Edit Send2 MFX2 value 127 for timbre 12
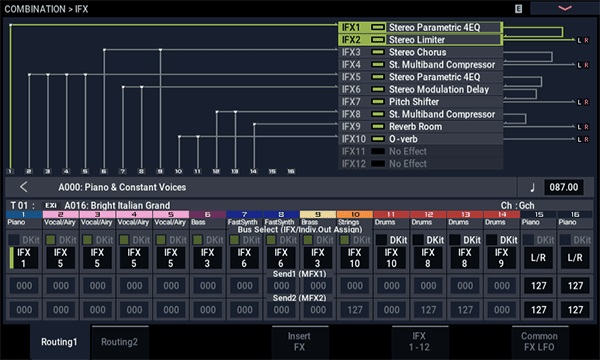Image resolution: width=600 pixels, height=360 pixels. coord(428,310)
